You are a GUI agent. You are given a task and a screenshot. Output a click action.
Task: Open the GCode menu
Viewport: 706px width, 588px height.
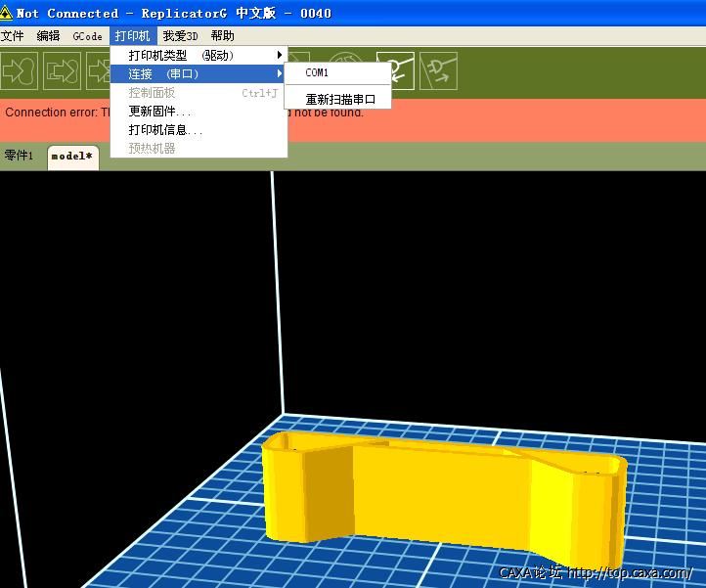click(87, 36)
